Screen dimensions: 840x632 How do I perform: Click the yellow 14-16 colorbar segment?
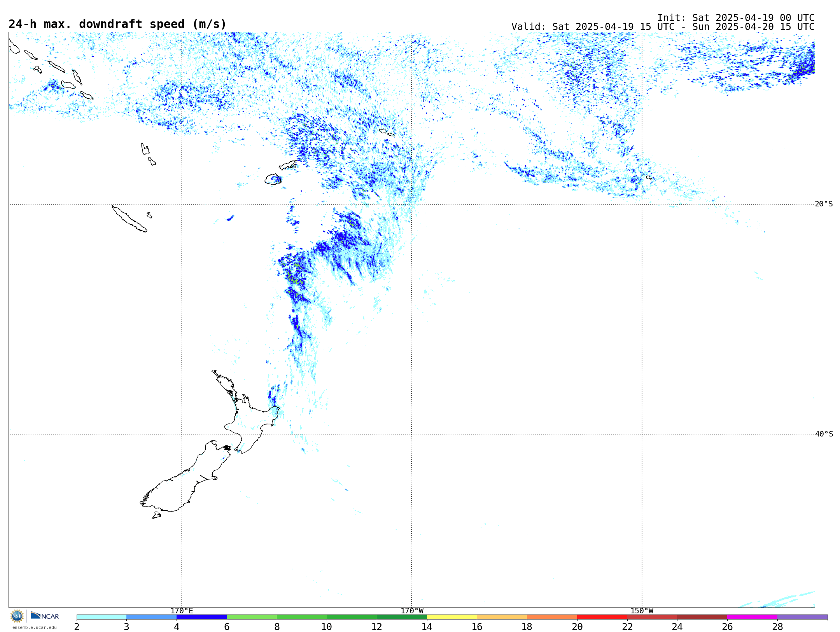pyautogui.click(x=452, y=617)
